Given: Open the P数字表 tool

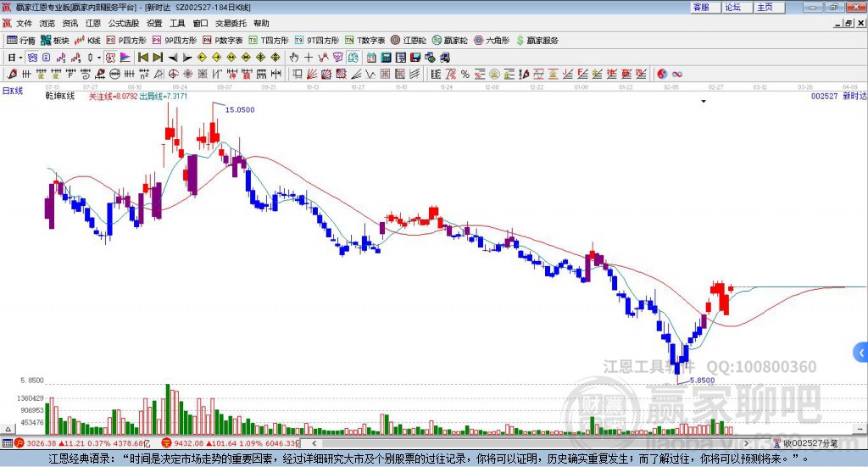Looking at the screenshot, I should 223,41.
